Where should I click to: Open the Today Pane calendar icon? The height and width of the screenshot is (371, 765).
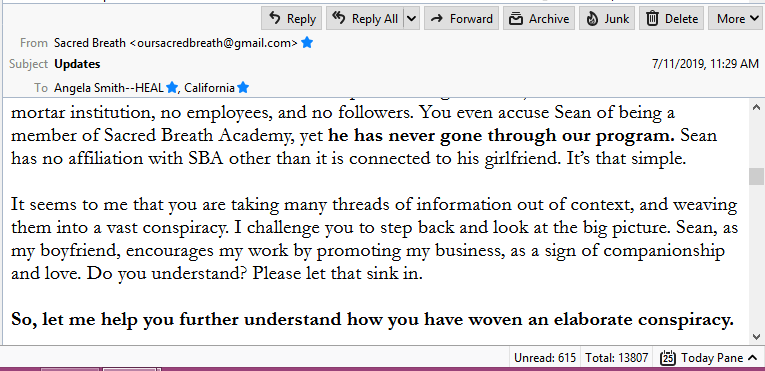pyautogui.click(x=667, y=358)
